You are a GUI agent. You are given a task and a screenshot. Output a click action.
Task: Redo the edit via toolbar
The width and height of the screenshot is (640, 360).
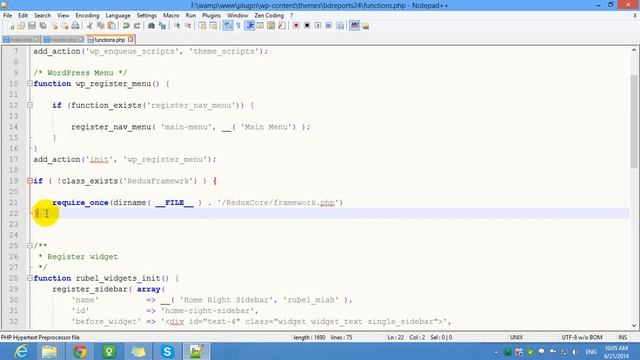137,26
